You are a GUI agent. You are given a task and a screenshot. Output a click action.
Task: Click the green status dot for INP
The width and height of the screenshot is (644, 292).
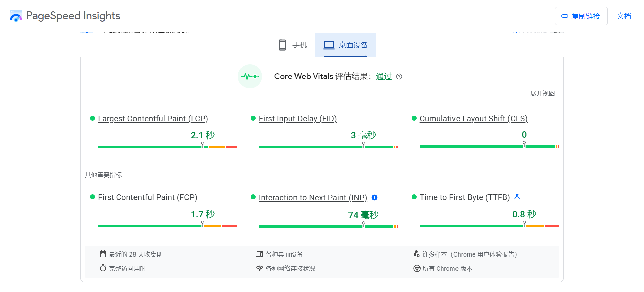[253, 197]
